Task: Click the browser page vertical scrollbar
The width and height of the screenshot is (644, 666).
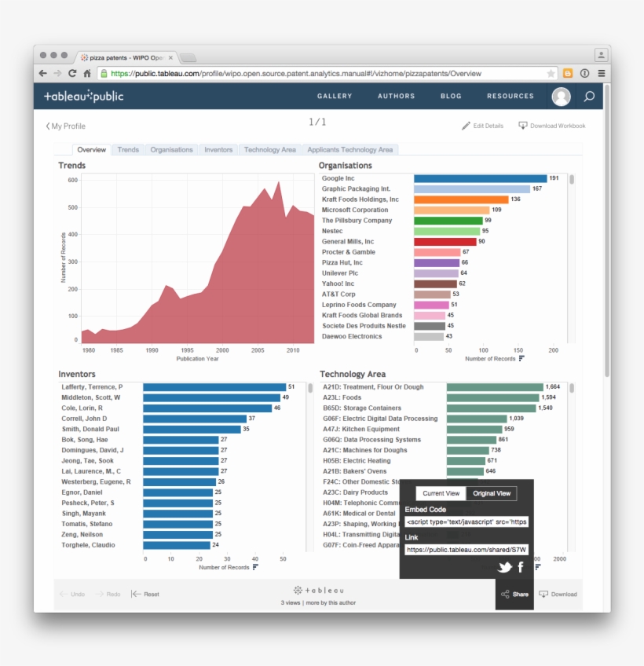Action: (607, 229)
